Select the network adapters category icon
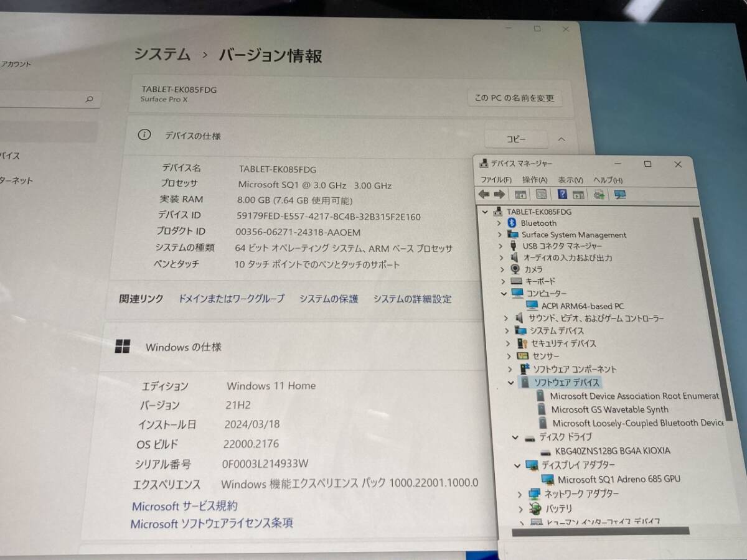This screenshot has height=560, width=747. point(535,494)
